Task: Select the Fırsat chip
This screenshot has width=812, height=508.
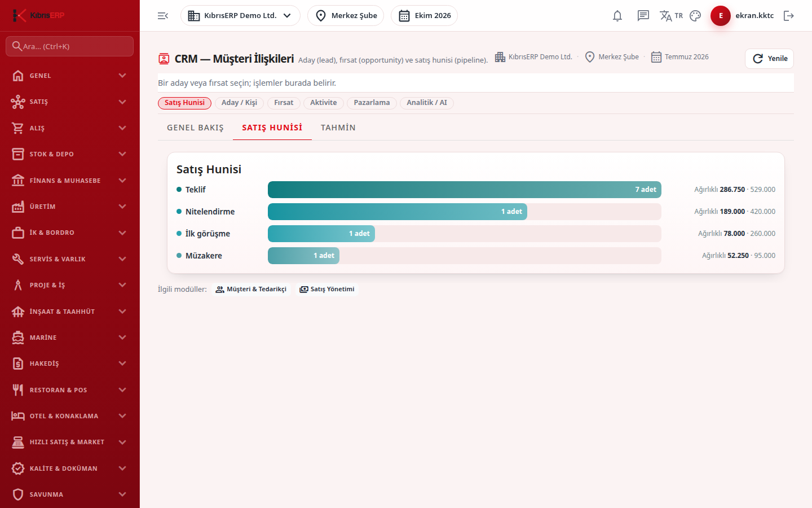Action: pyautogui.click(x=284, y=103)
